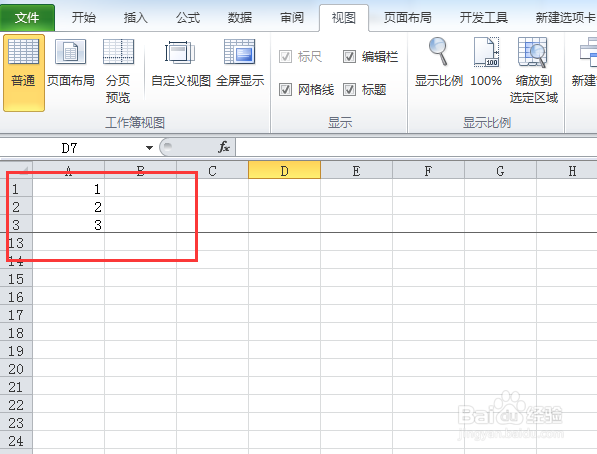Viewport: 597px width, 454px height.
Task: Switch to the Home (开始) tab
Action: (x=84, y=17)
